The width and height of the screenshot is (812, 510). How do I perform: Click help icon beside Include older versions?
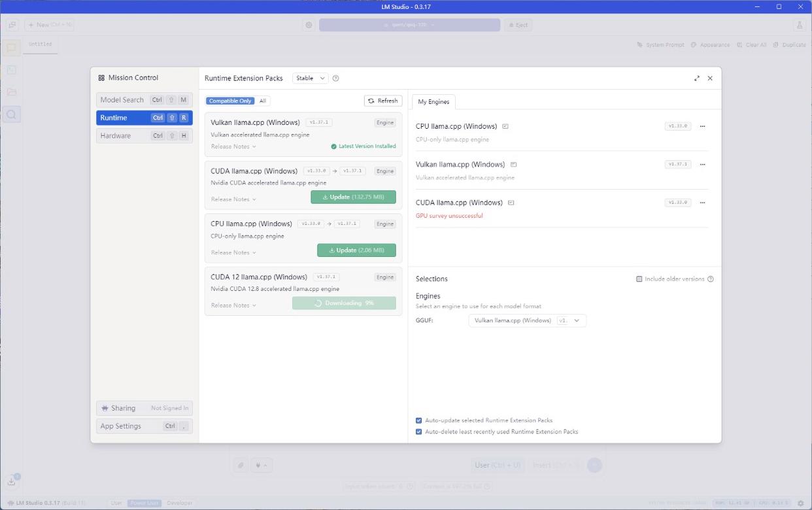(x=711, y=279)
